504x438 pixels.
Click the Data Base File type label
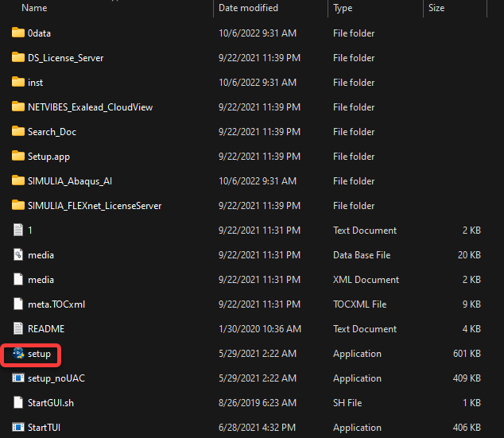(362, 255)
